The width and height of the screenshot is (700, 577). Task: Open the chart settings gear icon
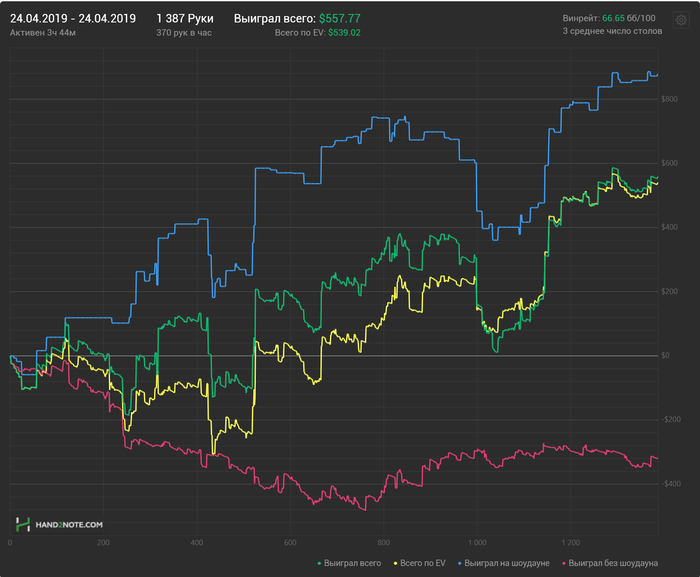(681, 20)
